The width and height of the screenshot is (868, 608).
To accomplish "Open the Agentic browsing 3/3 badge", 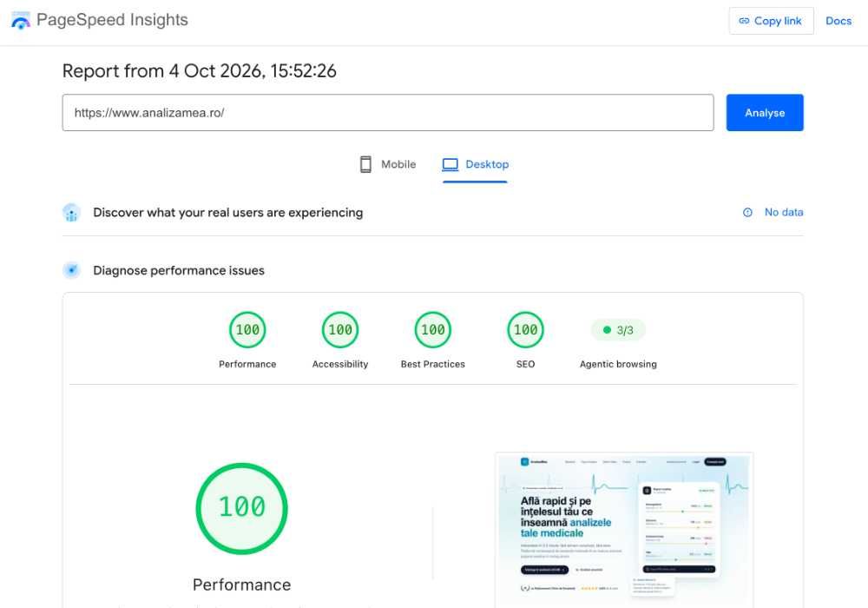I will (x=618, y=330).
